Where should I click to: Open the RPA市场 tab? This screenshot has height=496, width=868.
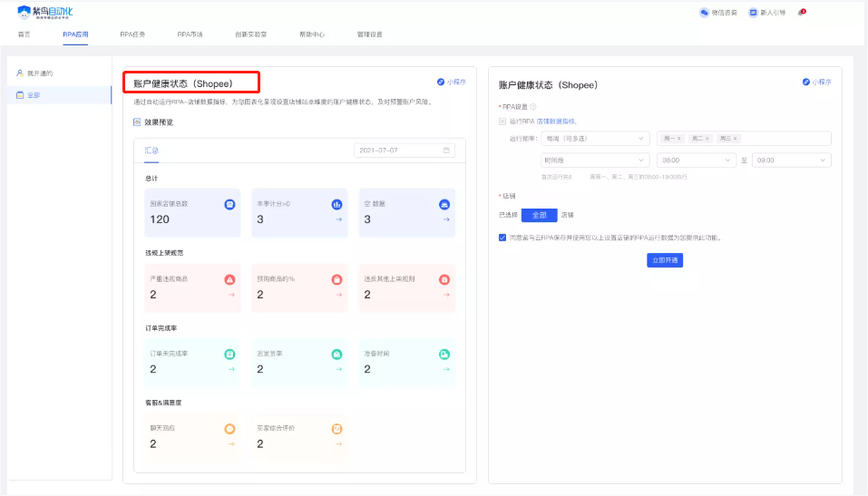pos(190,34)
